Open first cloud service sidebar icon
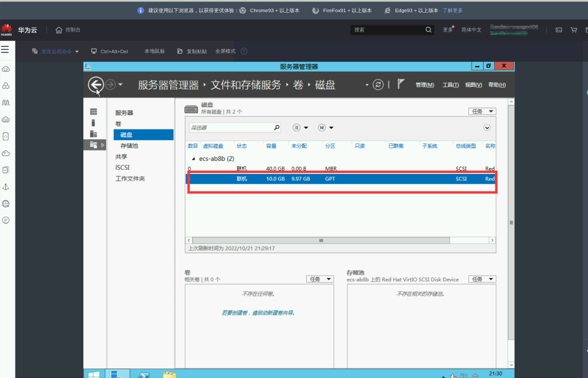 point(6,69)
